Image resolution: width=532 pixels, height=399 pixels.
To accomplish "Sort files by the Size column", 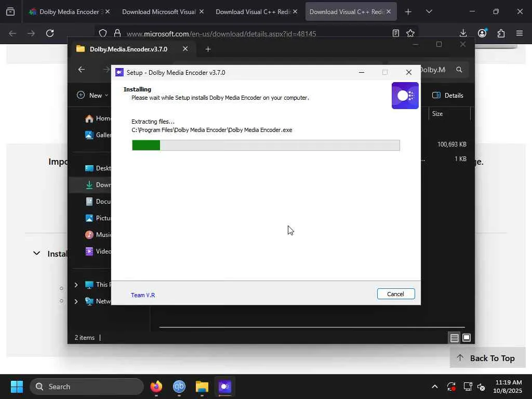I will point(449,114).
